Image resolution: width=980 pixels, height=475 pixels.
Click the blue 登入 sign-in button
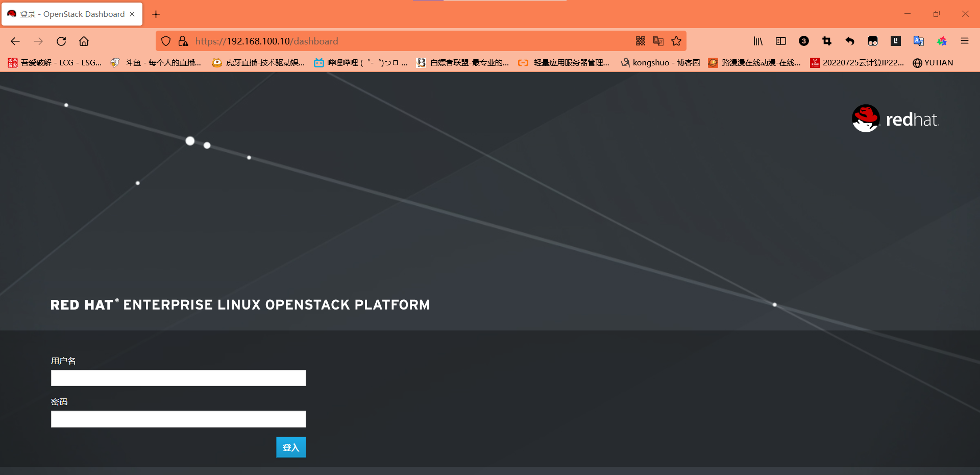(x=291, y=447)
